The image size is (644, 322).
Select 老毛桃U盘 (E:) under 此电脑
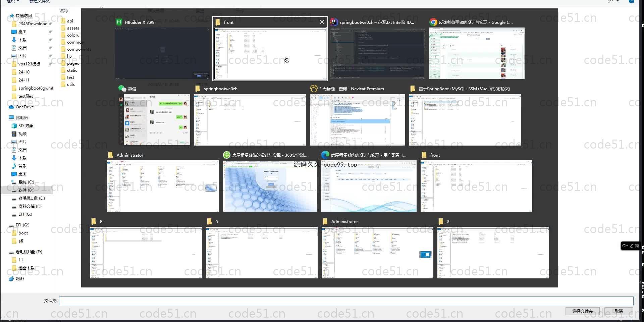(x=32, y=198)
